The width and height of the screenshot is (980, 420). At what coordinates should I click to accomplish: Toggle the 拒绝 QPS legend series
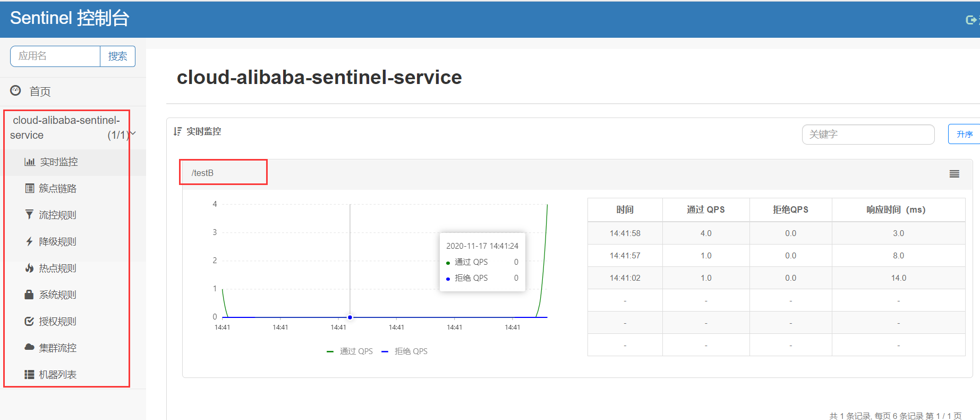coord(405,351)
